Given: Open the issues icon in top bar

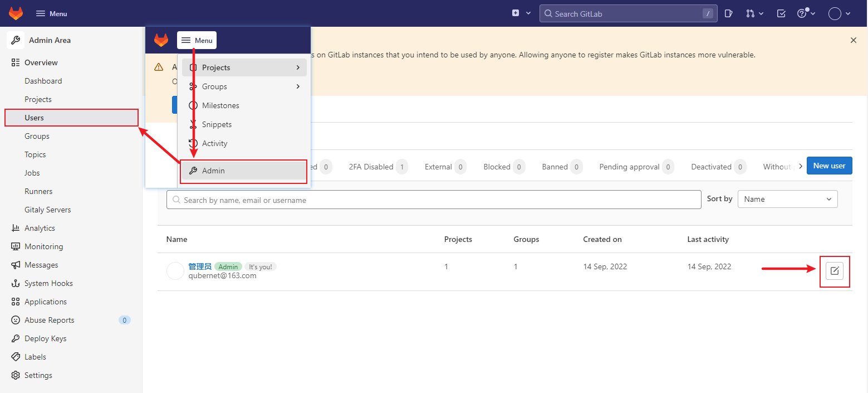Looking at the screenshot, I should [728, 13].
